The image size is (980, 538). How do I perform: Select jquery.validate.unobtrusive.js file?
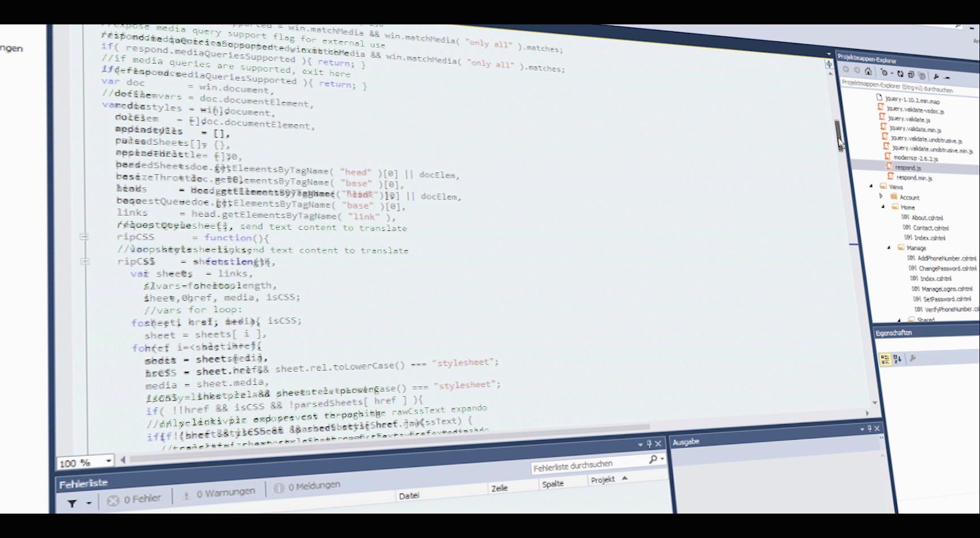coord(926,139)
